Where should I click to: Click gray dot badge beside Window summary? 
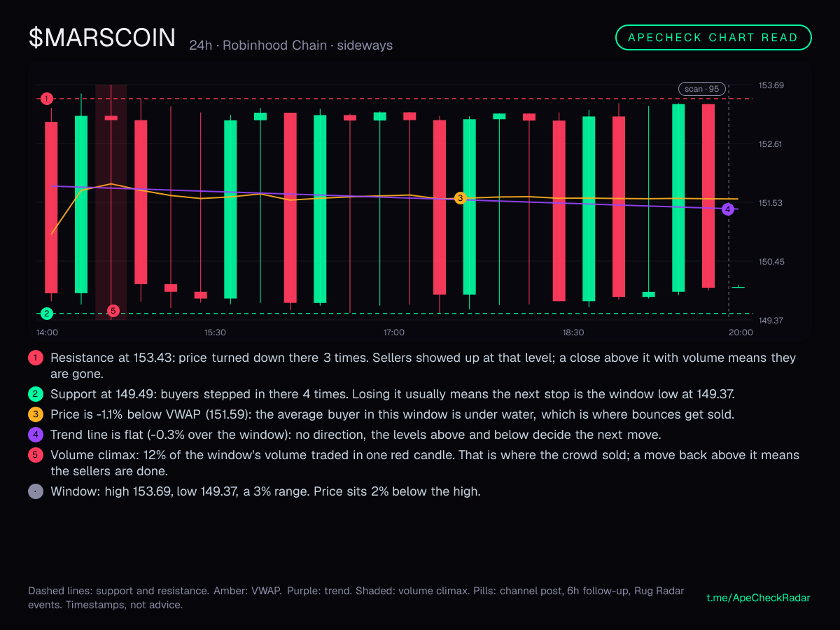pyautogui.click(x=36, y=491)
